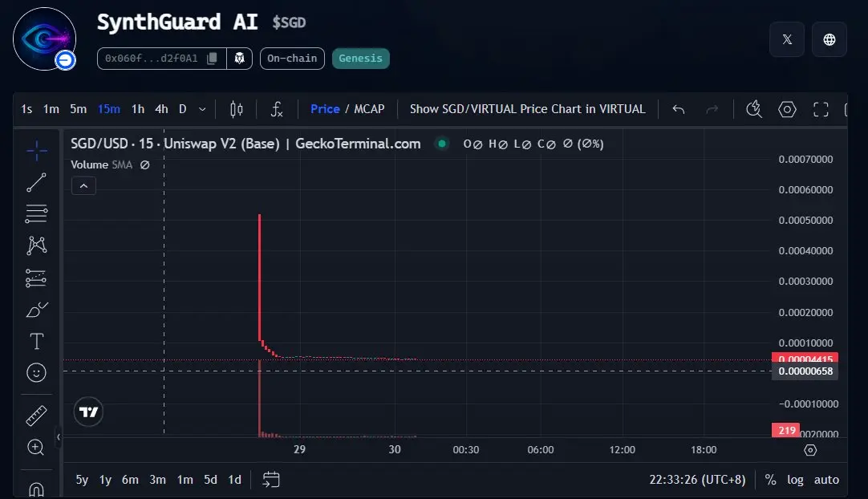Open the Fibonacci retracement tool
Image resolution: width=868 pixels, height=499 pixels.
click(x=37, y=213)
